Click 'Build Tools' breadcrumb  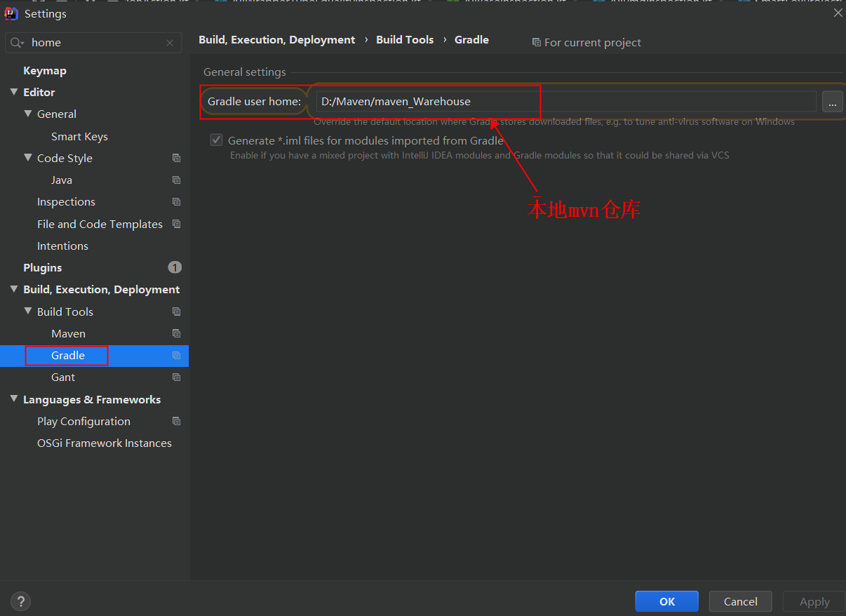[405, 40]
